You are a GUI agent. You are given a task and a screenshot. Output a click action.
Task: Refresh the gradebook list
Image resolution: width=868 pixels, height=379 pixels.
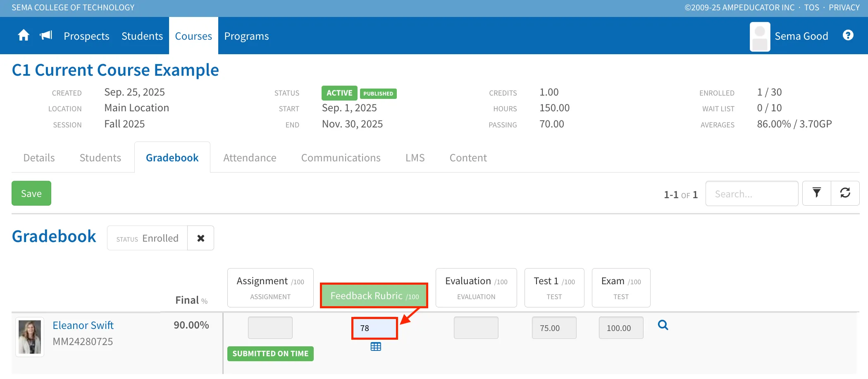pos(845,193)
